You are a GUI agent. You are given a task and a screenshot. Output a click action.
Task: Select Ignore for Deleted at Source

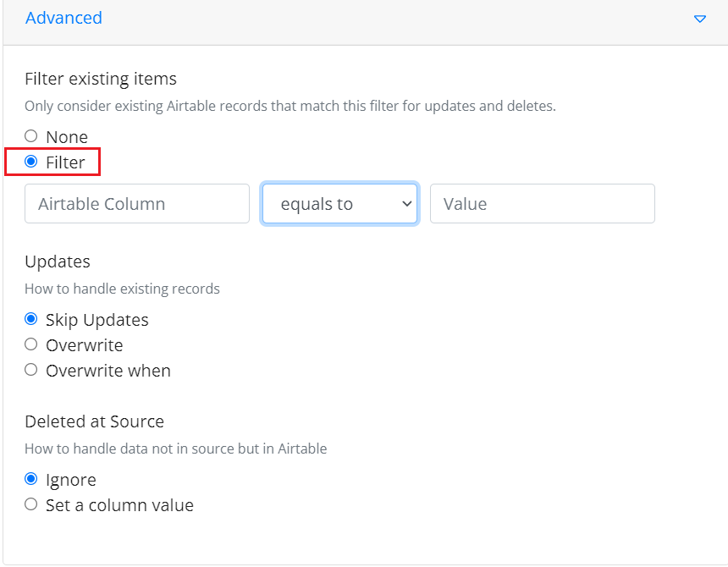(31, 479)
